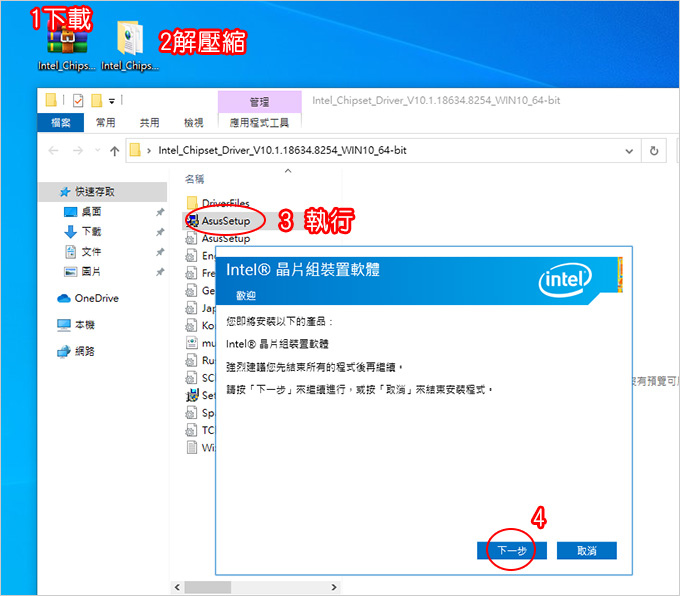Image resolution: width=680 pixels, height=596 pixels.
Task: Unpin 圖片 using its pin icon
Action: [160, 272]
